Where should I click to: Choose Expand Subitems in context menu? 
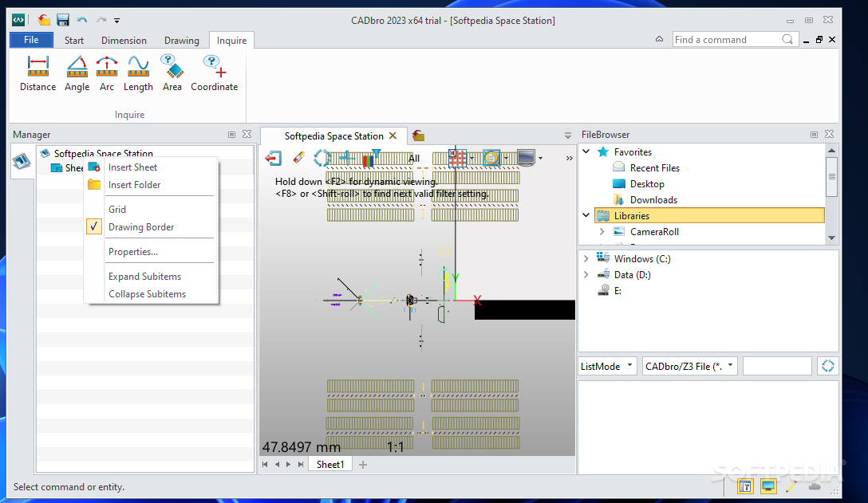pyautogui.click(x=151, y=276)
